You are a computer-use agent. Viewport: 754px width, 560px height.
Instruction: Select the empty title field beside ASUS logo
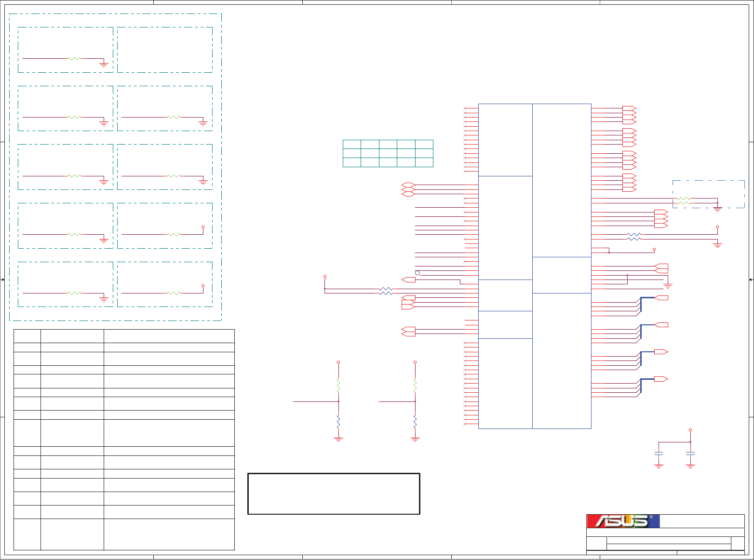pyautogui.click(x=702, y=521)
